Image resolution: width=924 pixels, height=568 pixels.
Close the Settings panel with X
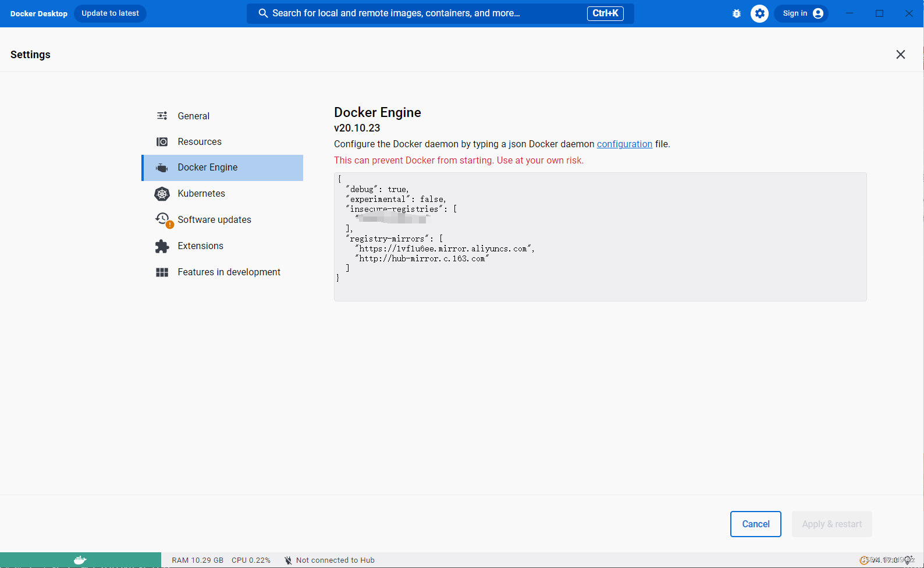(x=901, y=55)
